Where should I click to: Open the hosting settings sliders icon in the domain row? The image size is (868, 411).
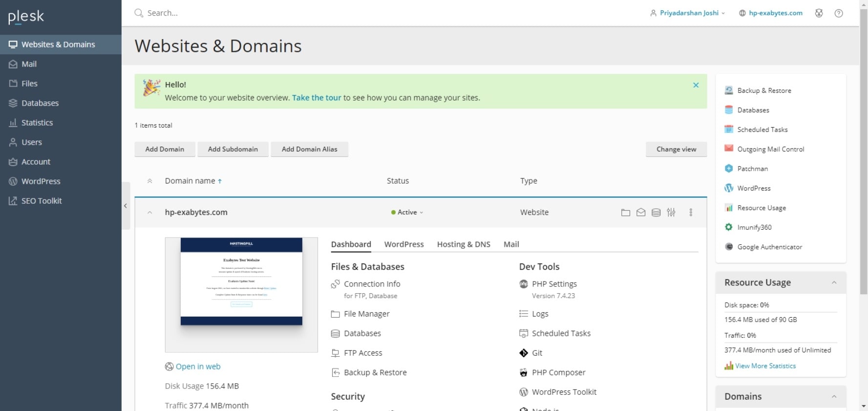click(x=671, y=213)
